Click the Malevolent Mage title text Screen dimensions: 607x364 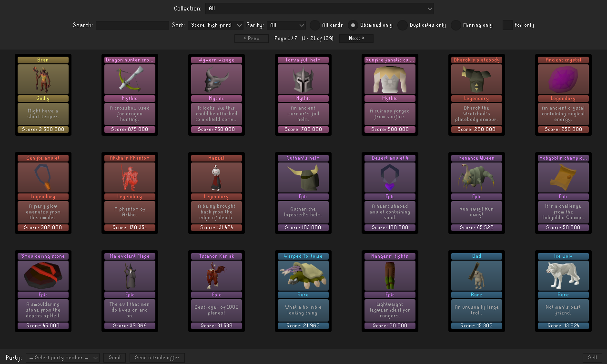(130, 256)
